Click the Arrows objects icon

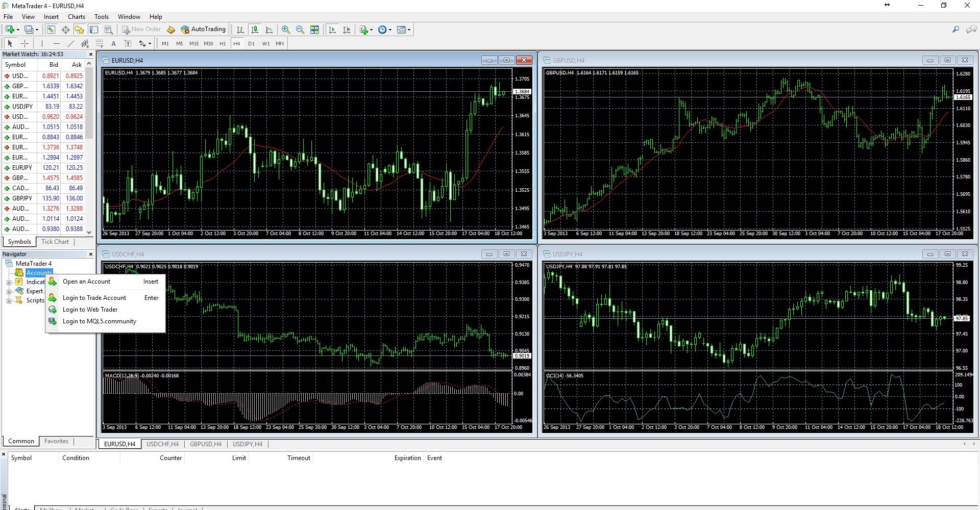[x=142, y=43]
